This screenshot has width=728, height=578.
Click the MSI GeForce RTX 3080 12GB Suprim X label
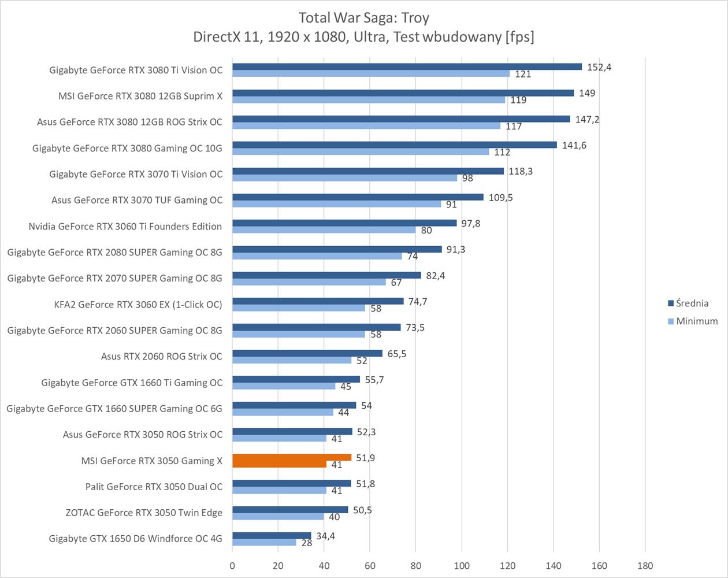tap(140, 97)
